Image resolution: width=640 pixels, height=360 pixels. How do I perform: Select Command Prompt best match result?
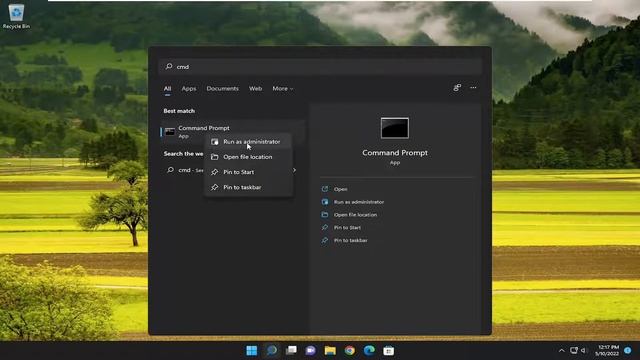(232, 131)
